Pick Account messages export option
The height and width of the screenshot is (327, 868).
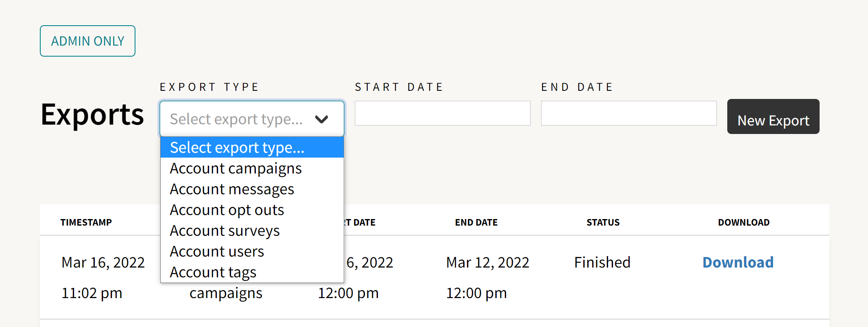click(232, 189)
